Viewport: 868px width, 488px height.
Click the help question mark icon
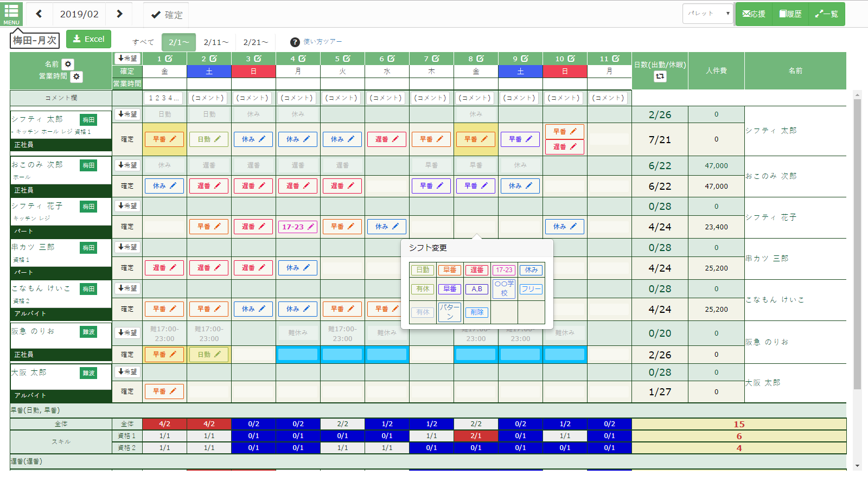point(295,42)
